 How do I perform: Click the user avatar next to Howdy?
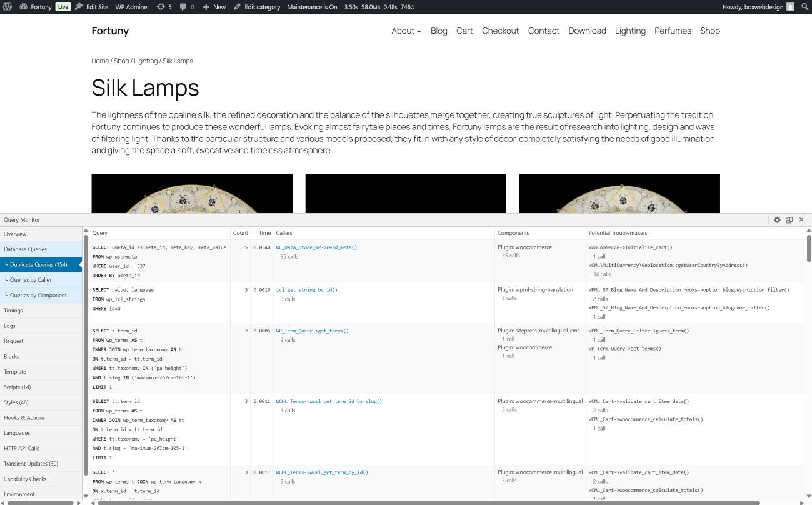tap(790, 7)
